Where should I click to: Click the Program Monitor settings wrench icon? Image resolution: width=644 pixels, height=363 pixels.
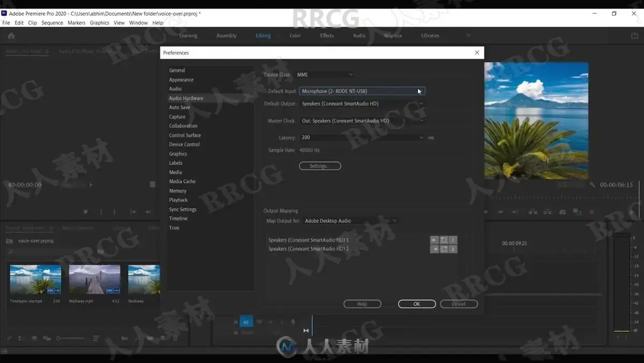592,185
